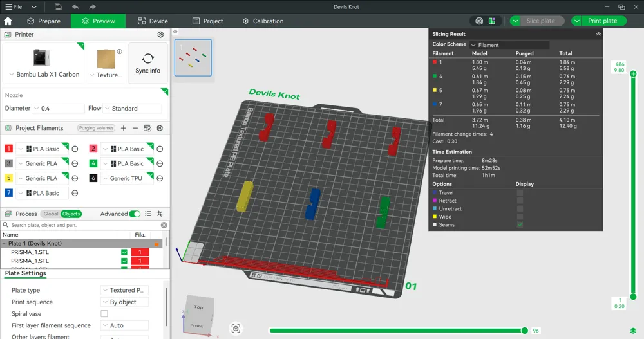Click the horizontal move slider handle
The width and height of the screenshot is (644, 339).
coord(524,331)
